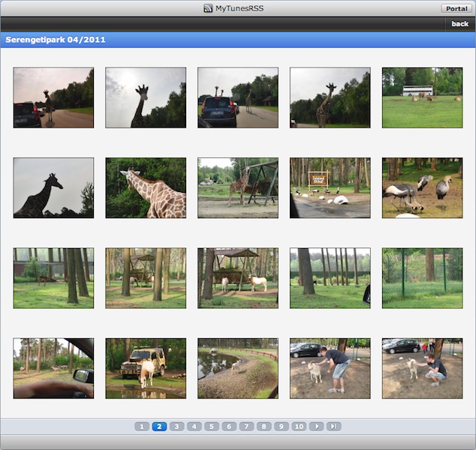Go to the next page arrow
The height and width of the screenshot is (450, 476).
[x=317, y=426]
